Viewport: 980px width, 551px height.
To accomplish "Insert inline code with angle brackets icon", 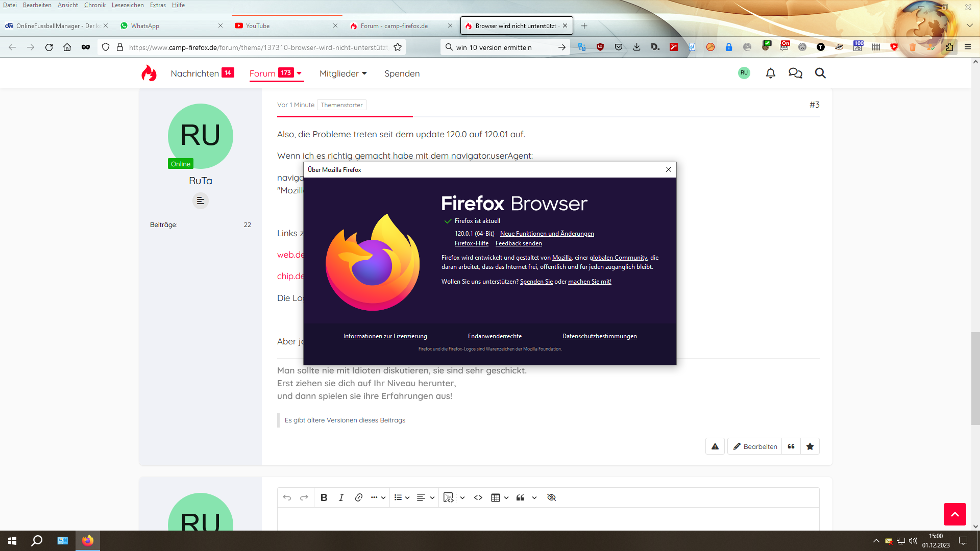I will (x=478, y=497).
